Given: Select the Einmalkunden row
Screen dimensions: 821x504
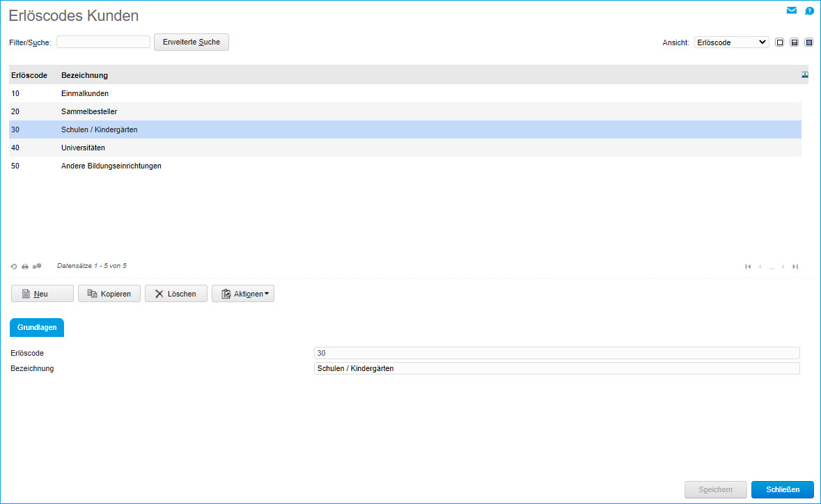Looking at the screenshot, I should click(x=405, y=94).
